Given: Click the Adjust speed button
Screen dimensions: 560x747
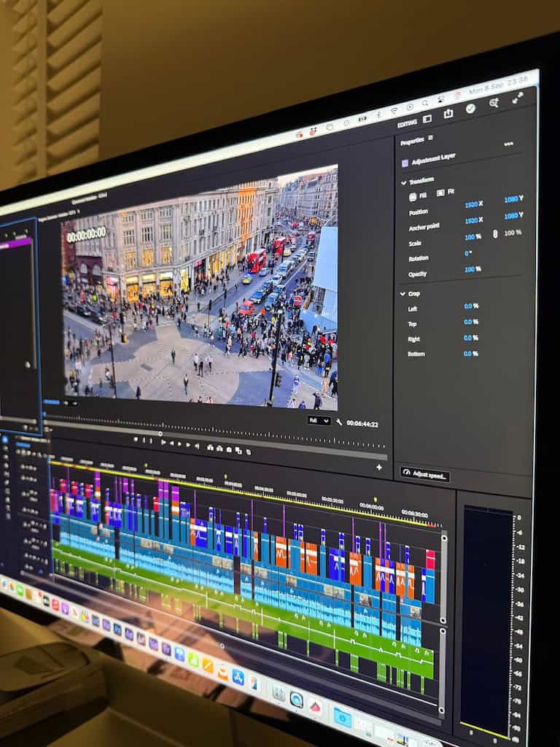Looking at the screenshot, I should [x=425, y=474].
